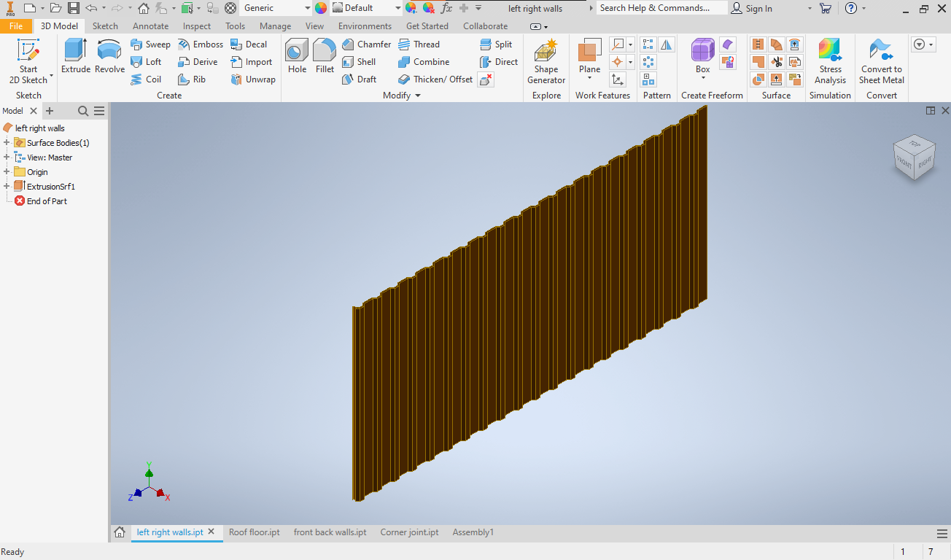This screenshot has height=560, width=951.
Task: Choose the Loft tool
Action: pos(146,62)
